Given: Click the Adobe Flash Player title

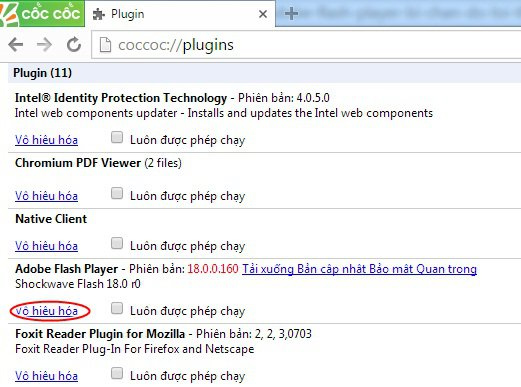Looking at the screenshot, I should 67,269.
